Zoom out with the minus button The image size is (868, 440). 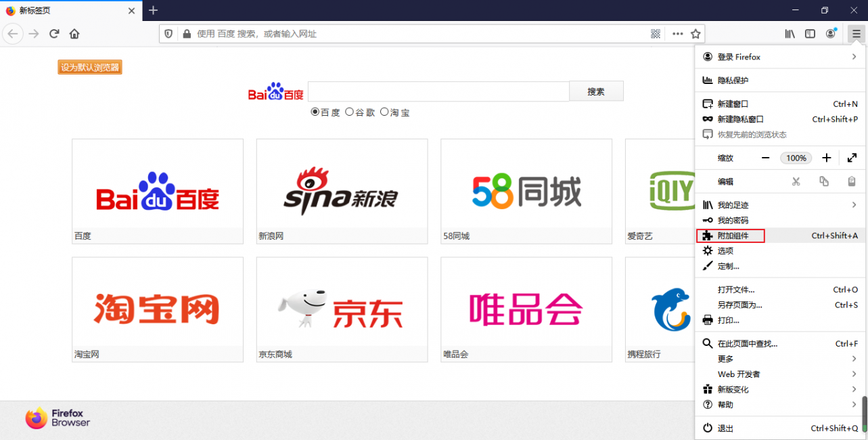[766, 158]
